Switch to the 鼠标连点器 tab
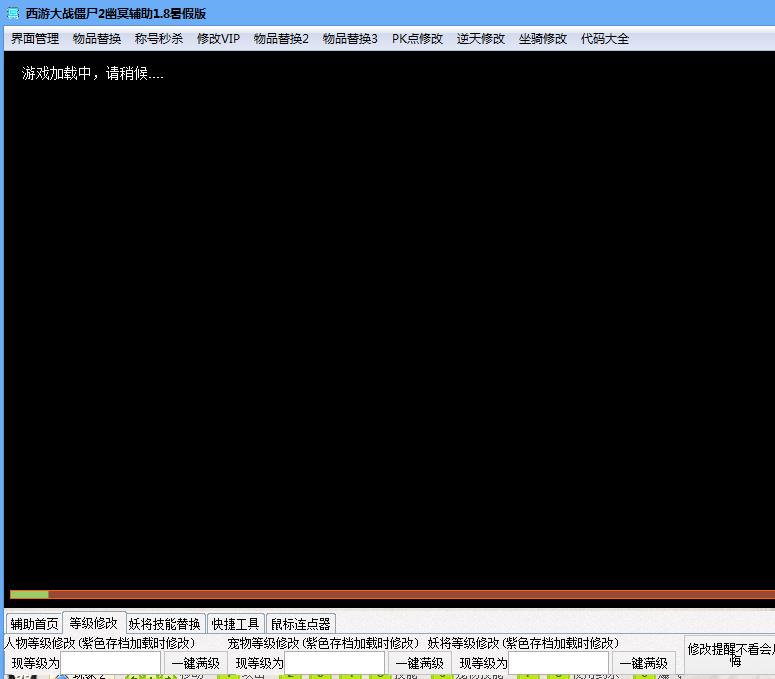This screenshot has width=775, height=679. (301, 624)
